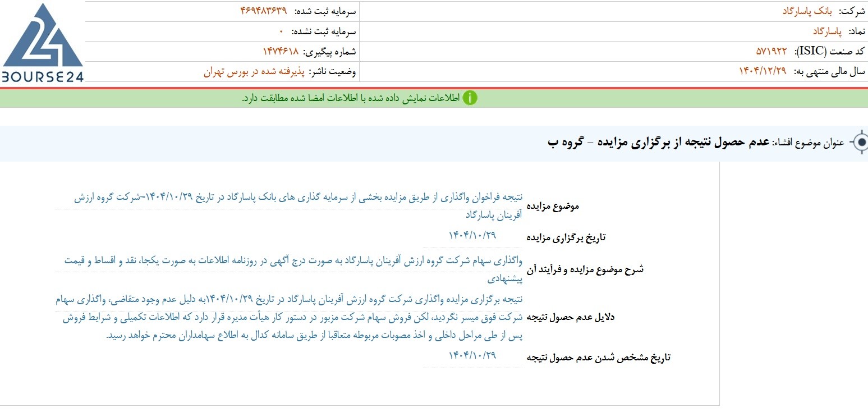Click the دلایل عدم حصول نتیجه label
The height and width of the screenshot is (412, 868).
(571, 317)
